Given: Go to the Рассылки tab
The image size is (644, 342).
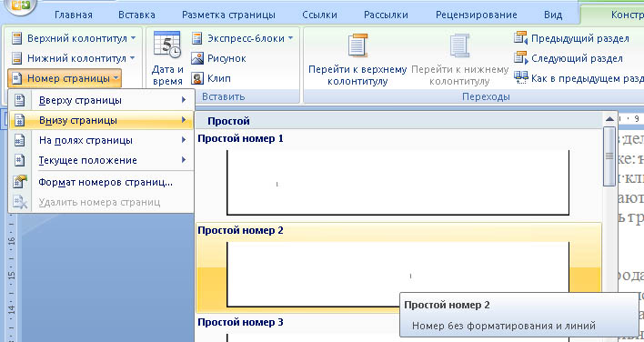Looking at the screenshot, I should coord(386,15).
